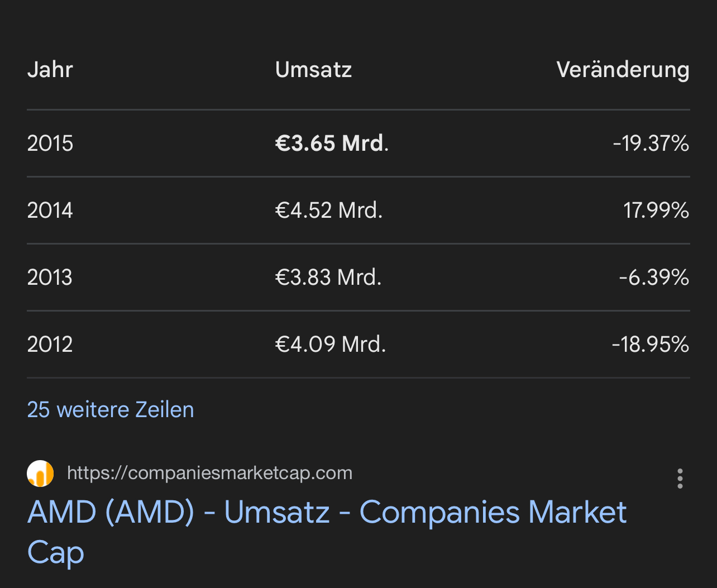This screenshot has width=717, height=588.
Task: Click the companiesmarketcap.com URL text
Action: [209, 473]
